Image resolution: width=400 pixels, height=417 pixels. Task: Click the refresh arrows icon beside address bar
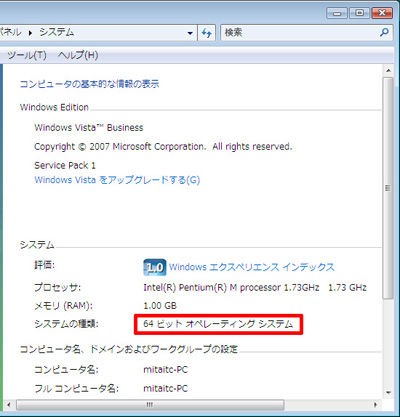[206, 33]
